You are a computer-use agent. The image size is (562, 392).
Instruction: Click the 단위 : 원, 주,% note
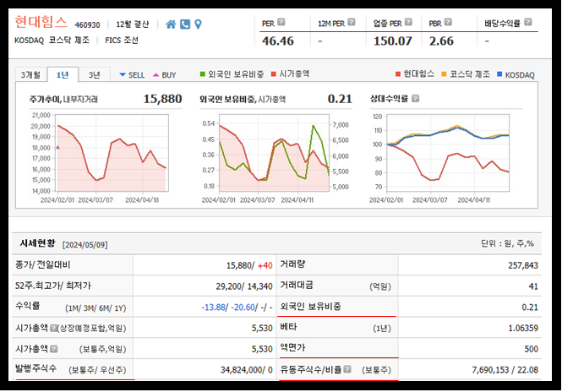pyautogui.click(x=507, y=243)
